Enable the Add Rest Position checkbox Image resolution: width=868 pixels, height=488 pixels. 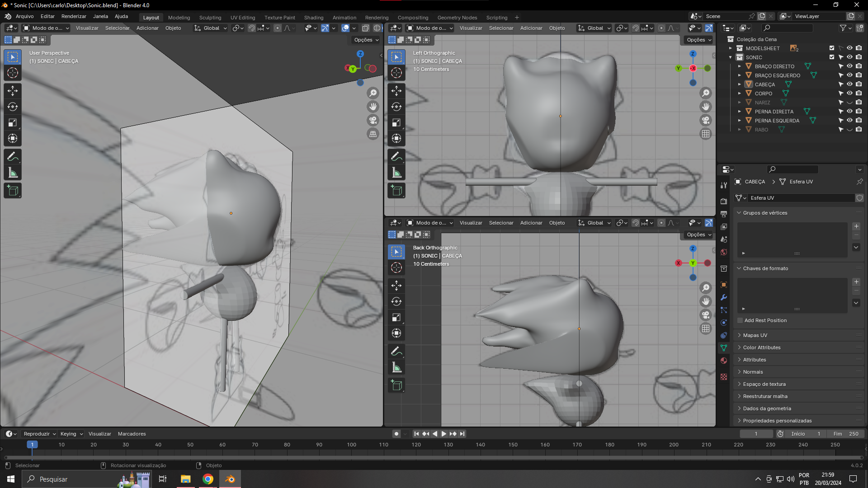point(740,320)
